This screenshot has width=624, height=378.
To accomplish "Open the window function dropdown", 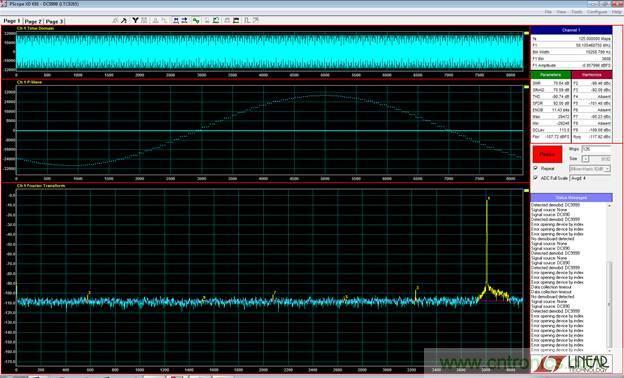I will tap(590, 169).
